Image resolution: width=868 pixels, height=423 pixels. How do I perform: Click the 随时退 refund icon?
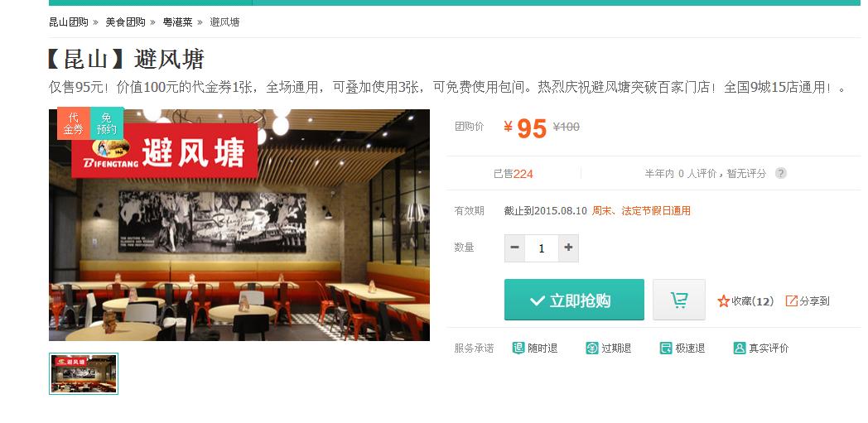click(518, 348)
